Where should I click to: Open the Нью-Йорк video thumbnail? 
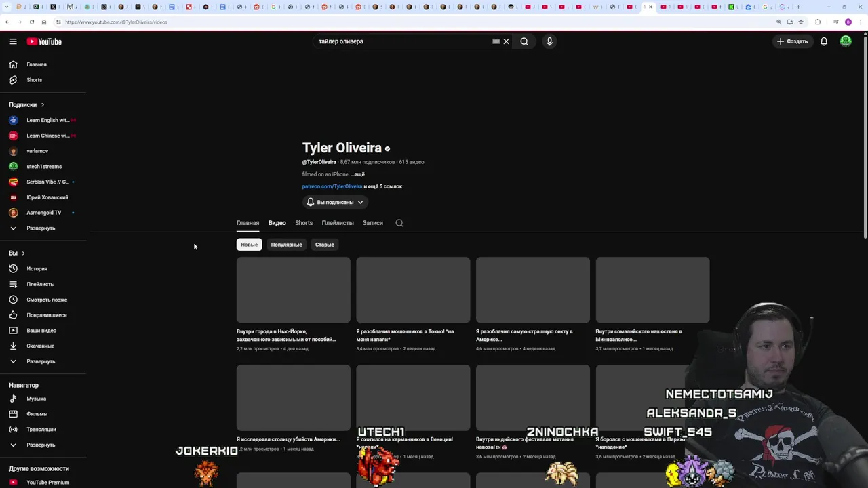(x=294, y=290)
